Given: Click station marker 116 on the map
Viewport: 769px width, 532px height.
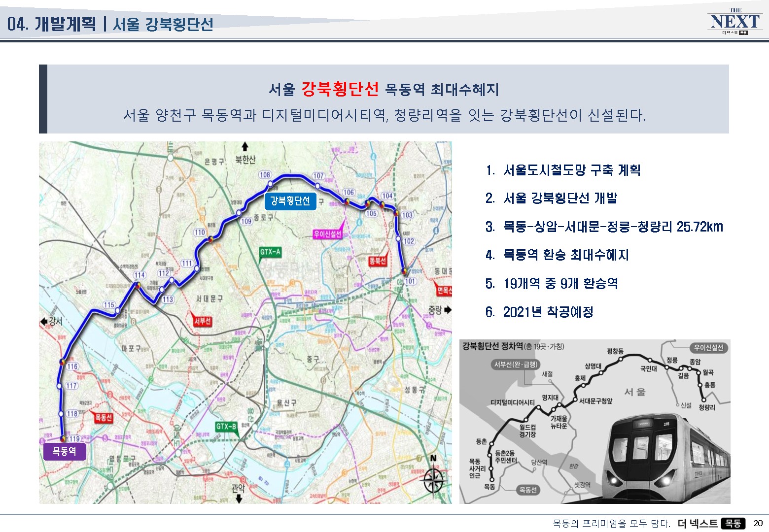Looking at the screenshot, I should (x=72, y=366).
